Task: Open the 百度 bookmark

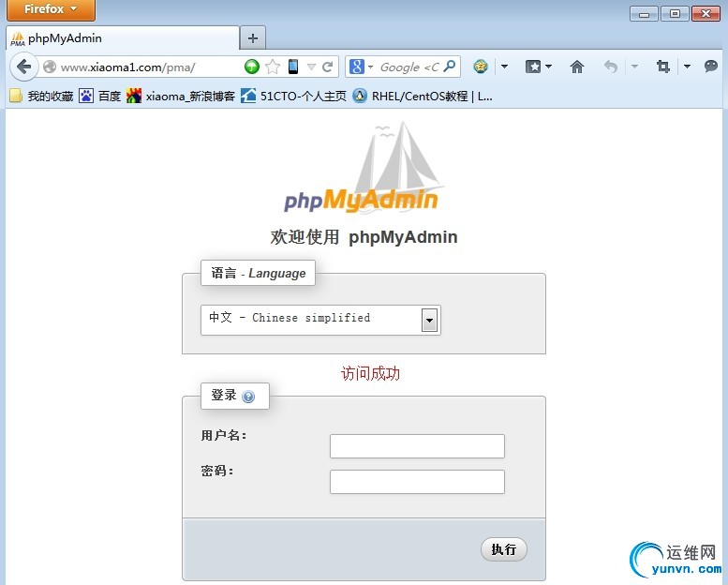Action: (x=100, y=97)
